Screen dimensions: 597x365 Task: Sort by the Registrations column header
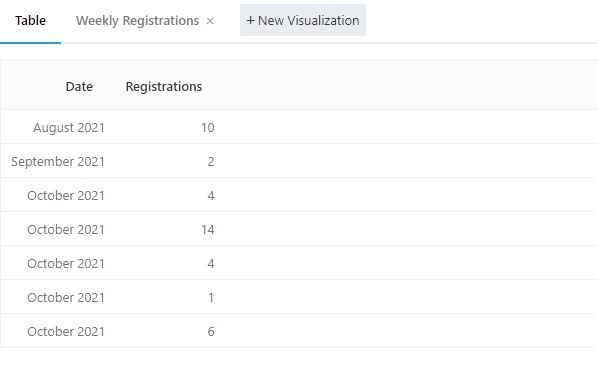tap(164, 86)
